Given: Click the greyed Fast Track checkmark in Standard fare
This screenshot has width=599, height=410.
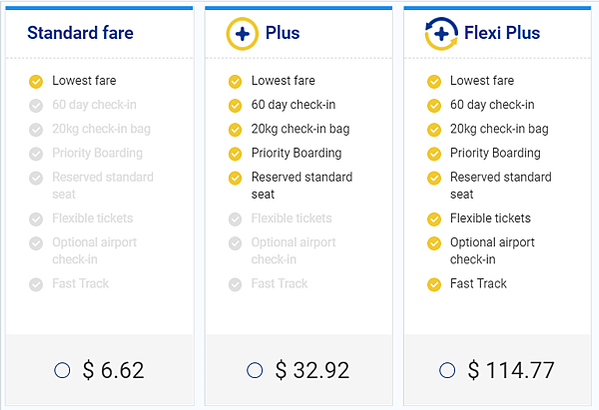Looking at the screenshot, I should pyautogui.click(x=36, y=284).
